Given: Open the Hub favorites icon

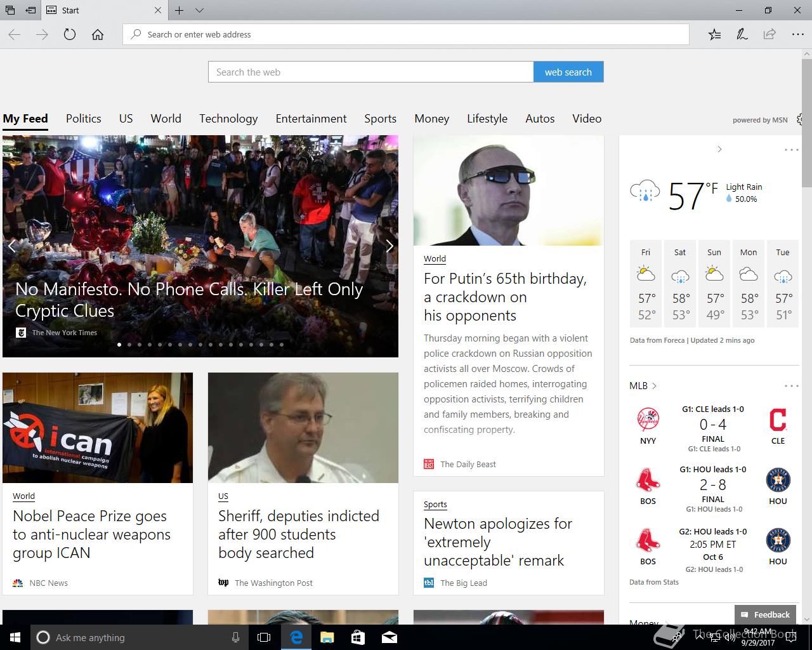Looking at the screenshot, I should click(714, 34).
